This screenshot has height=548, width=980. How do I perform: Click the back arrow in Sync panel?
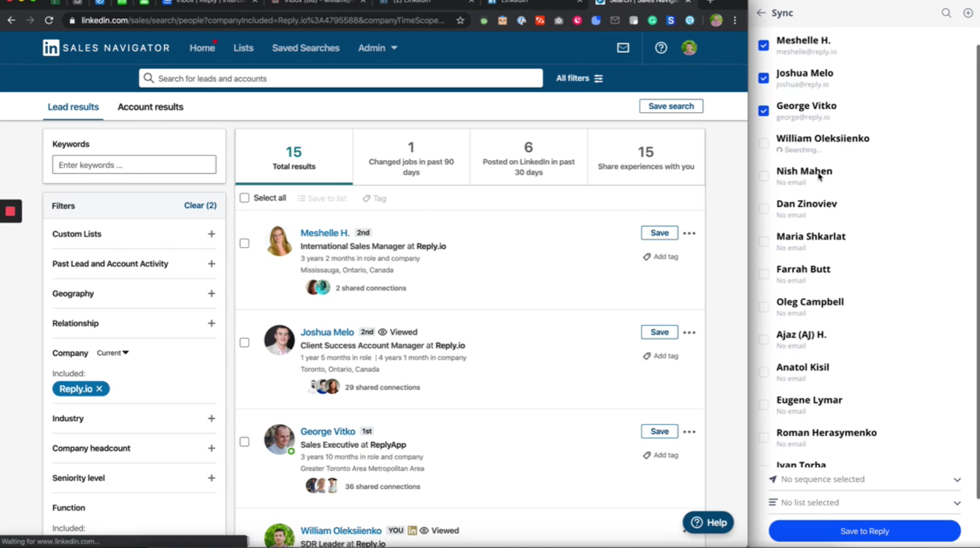761,13
